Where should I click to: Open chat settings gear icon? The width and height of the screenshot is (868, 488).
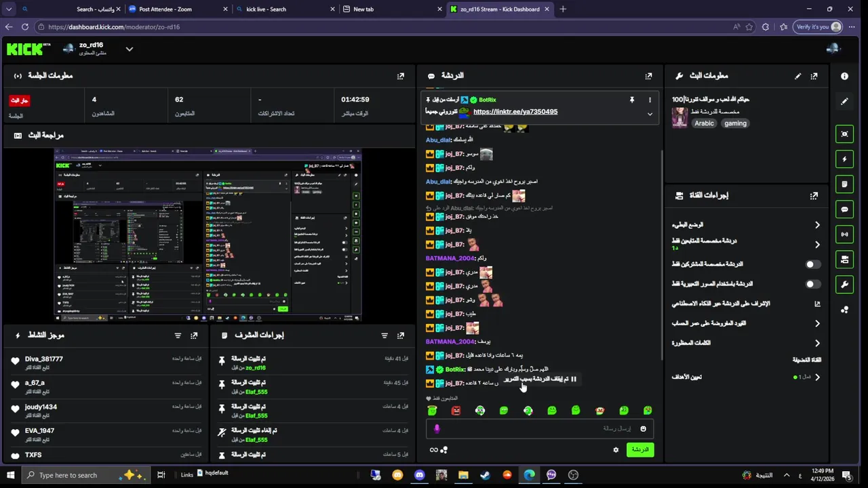pos(616,449)
